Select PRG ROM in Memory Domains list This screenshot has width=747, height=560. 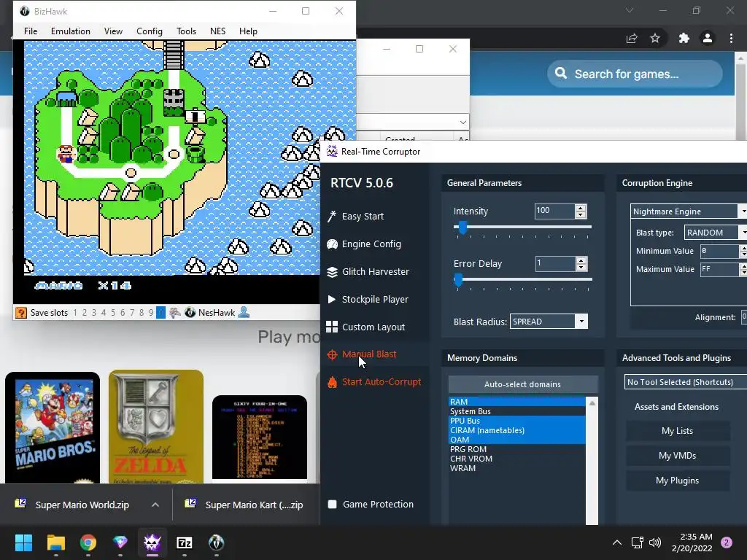[516, 449]
